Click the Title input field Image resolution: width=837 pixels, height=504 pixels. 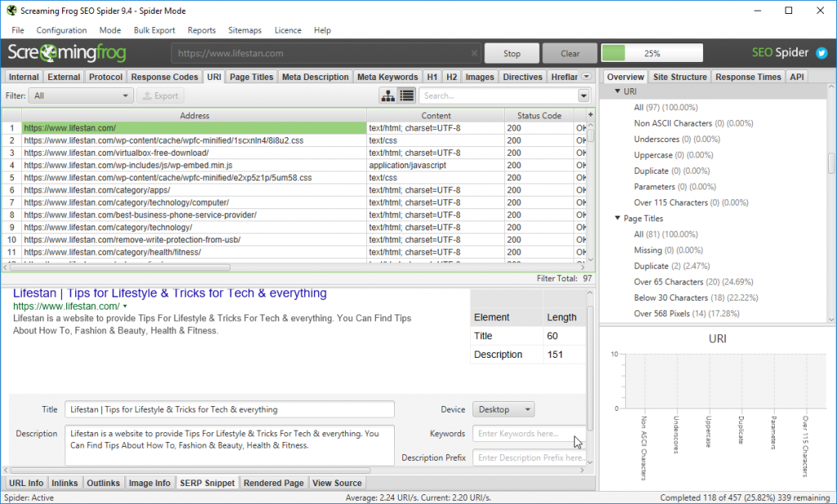(230, 409)
